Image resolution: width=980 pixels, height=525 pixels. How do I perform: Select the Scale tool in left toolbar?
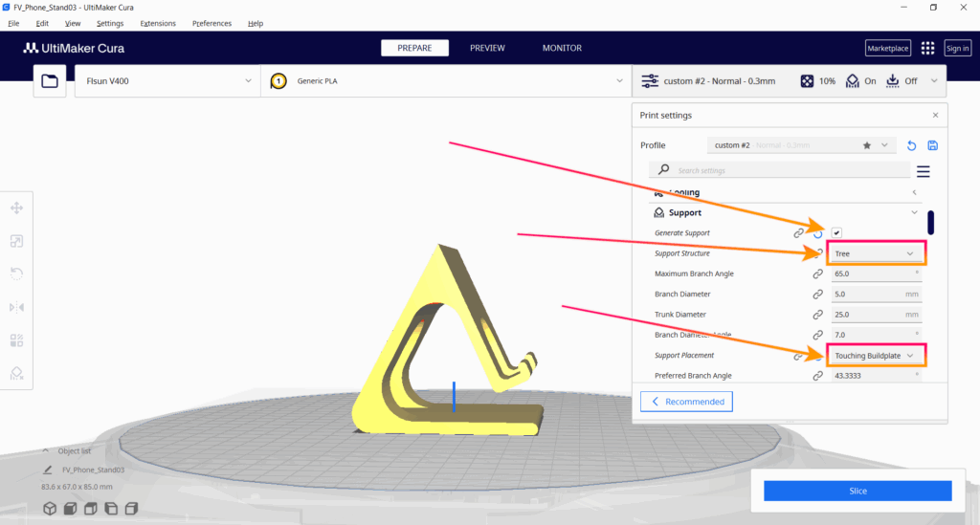pos(17,241)
